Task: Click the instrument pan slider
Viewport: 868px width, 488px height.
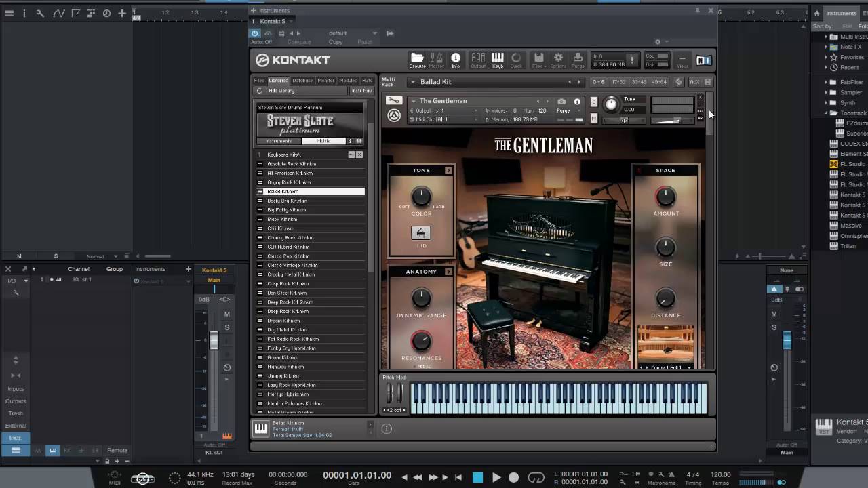Action: [x=624, y=121]
